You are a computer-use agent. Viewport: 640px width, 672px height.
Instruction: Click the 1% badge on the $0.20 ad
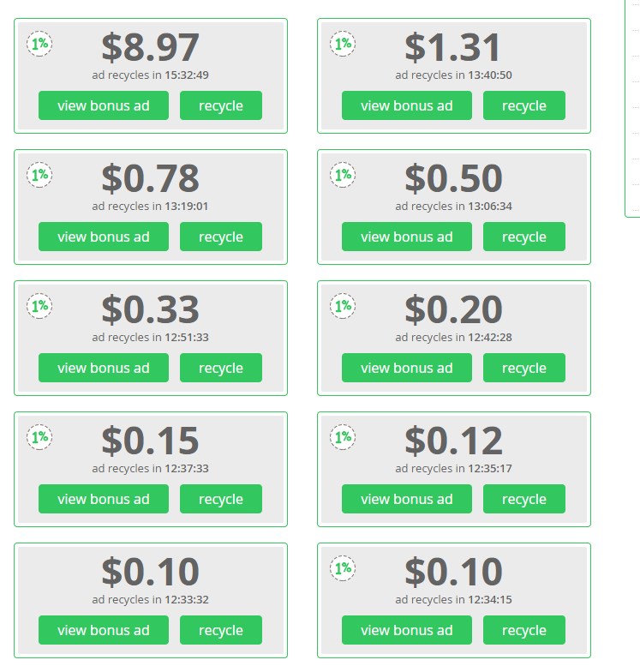pyautogui.click(x=343, y=306)
